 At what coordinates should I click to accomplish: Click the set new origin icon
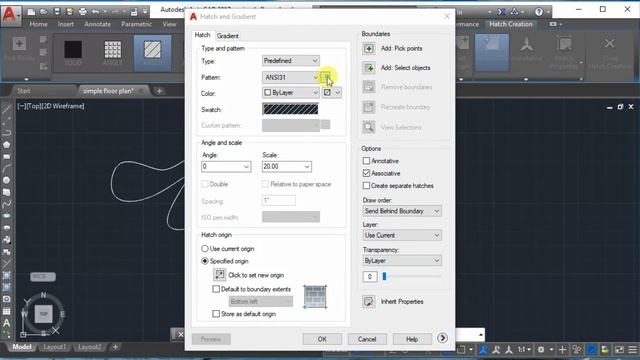click(x=219, y=275)
